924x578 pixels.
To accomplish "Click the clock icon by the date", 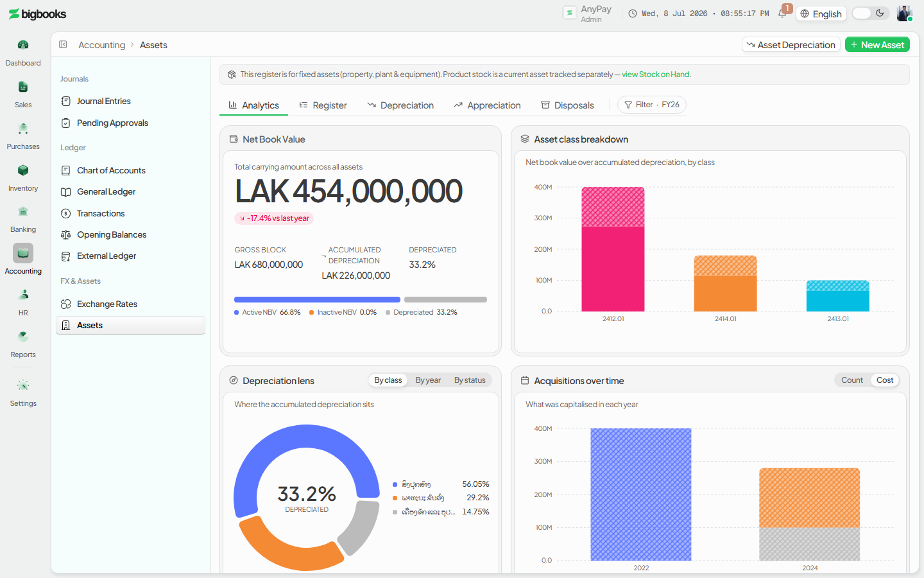I will [x=633, y=13].
